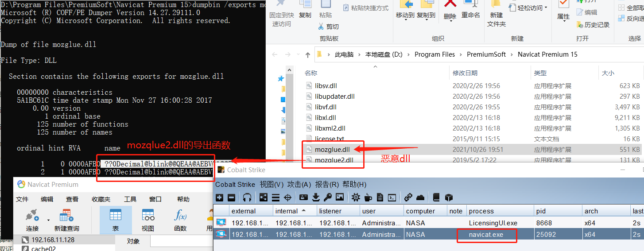644x251 pixels.
Task: Select the mozglue.dll file in Explorer
Action: 332,150
